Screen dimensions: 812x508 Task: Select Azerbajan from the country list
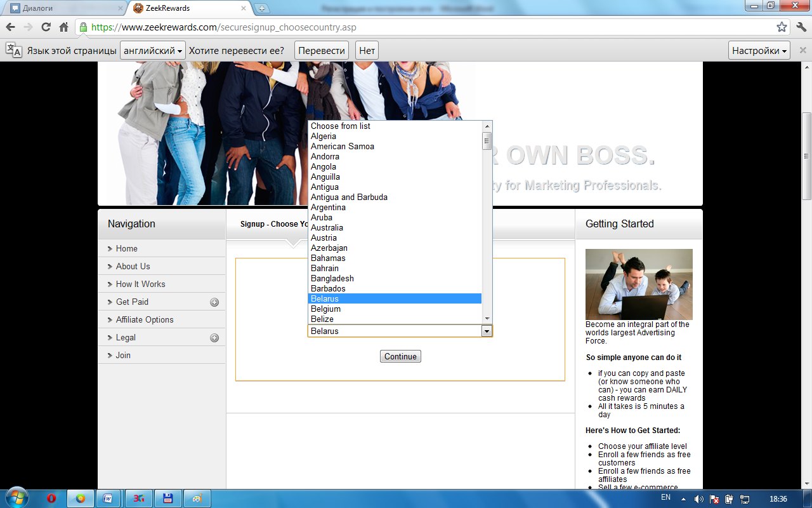(x=395, y=248)
